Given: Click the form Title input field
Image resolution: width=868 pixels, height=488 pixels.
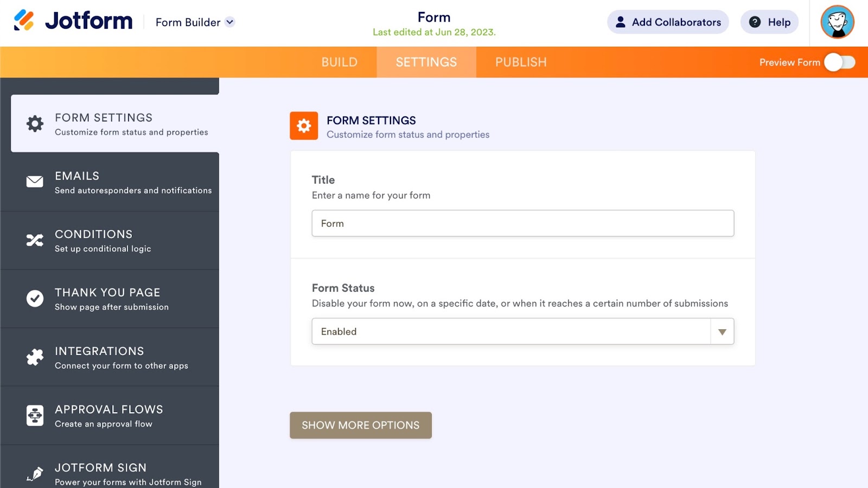Looking at the screenshot, I should tap(522, 223).
